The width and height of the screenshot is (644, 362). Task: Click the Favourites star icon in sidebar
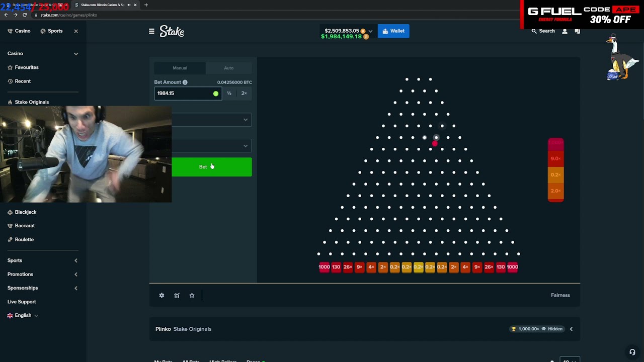[x=10, y=67]
